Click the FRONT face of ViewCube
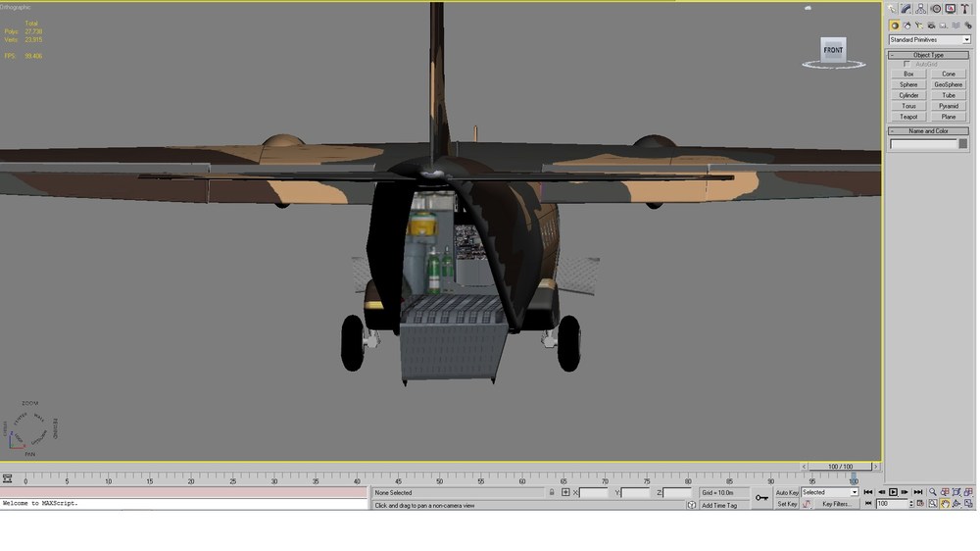This screenshot has height=551, width=980. (832, 50)
